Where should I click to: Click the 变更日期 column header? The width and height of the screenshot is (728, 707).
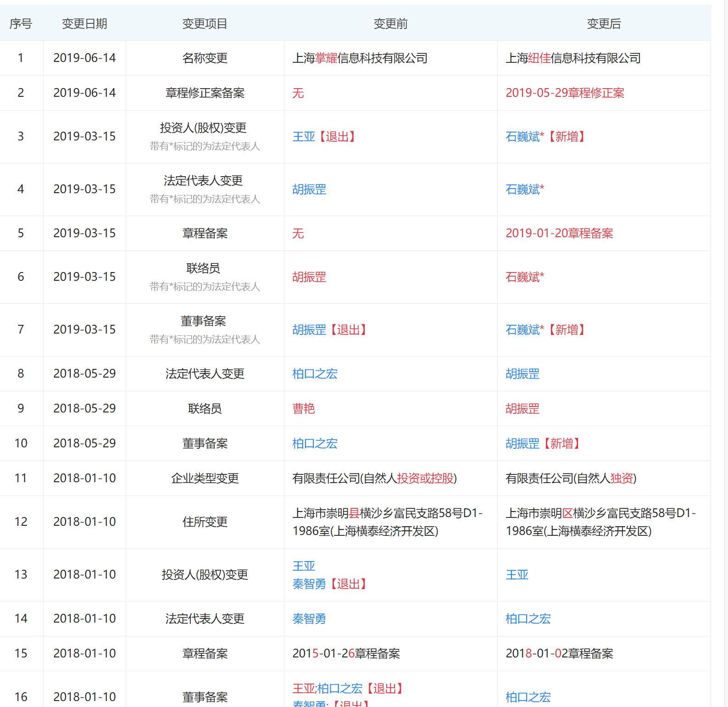pos(84,24)
